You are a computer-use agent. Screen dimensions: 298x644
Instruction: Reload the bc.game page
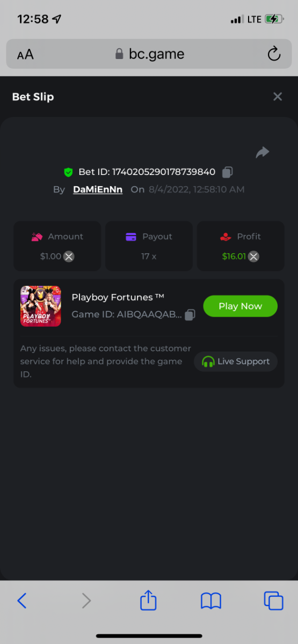tap(274, 54)
